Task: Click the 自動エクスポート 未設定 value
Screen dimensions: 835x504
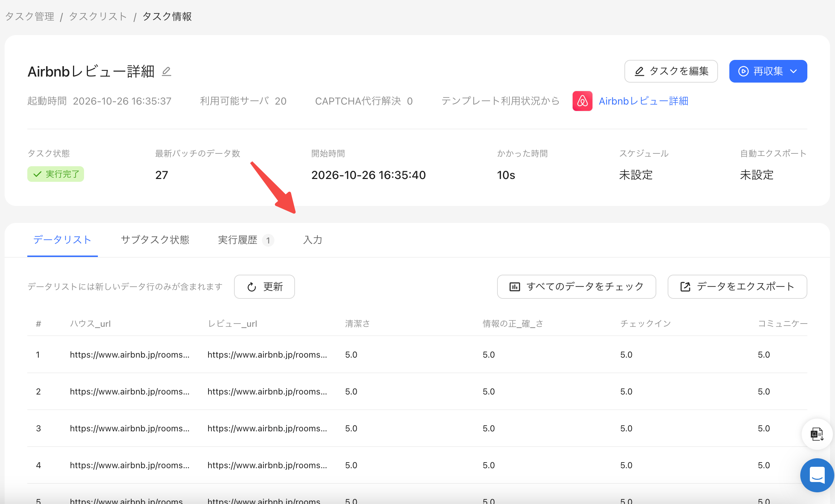Action: coord(757,175)
